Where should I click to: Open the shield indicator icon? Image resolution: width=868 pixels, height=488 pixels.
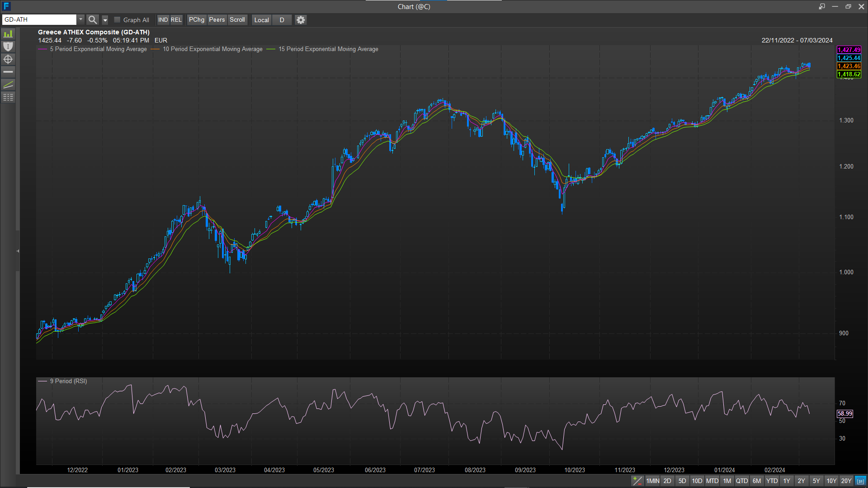[8, 47]
